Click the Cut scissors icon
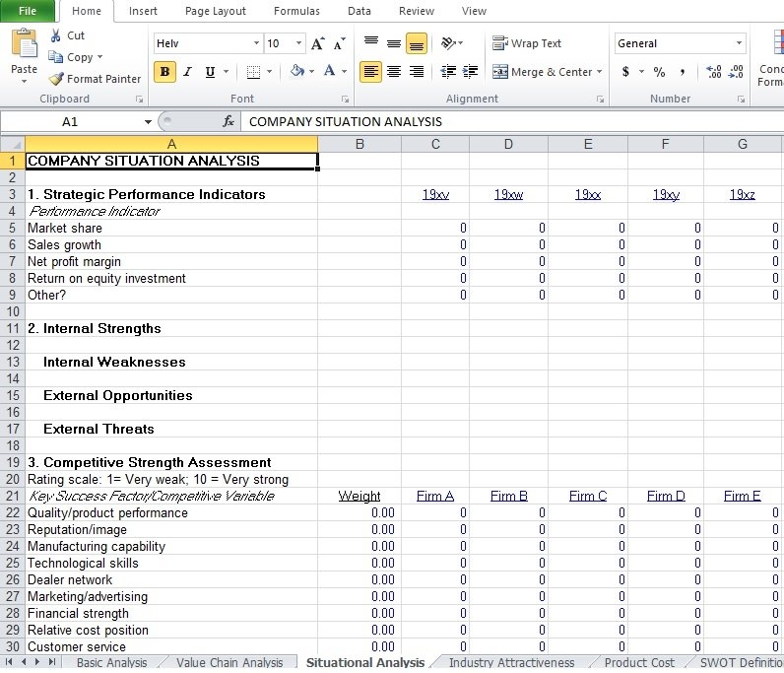The width and height of the screenshot is (784, 673). pos(57,35)
